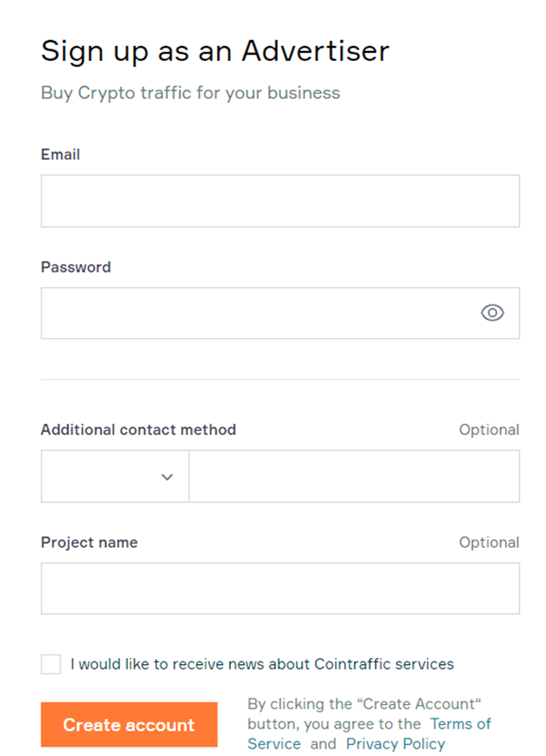Click the Optional label beside Project name

[x=489, y=542]
